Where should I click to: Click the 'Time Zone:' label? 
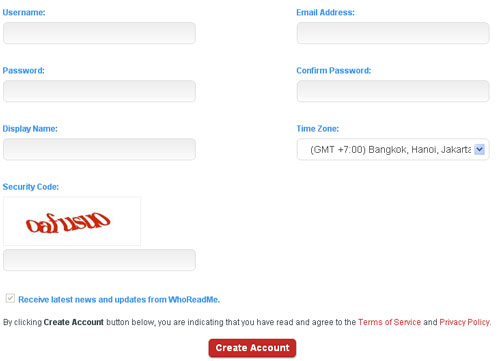click(x=318, y=129)
